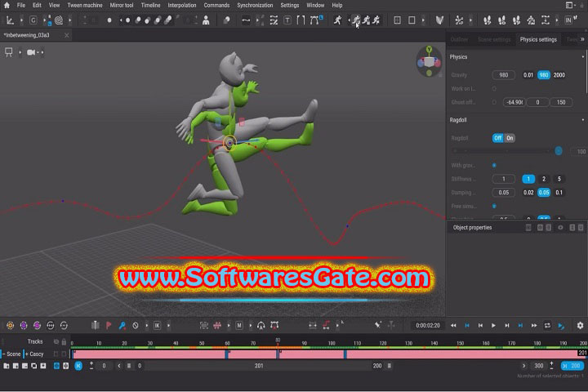
Task: Set Damping preset to 0.1
Action: tap(559, 193)
